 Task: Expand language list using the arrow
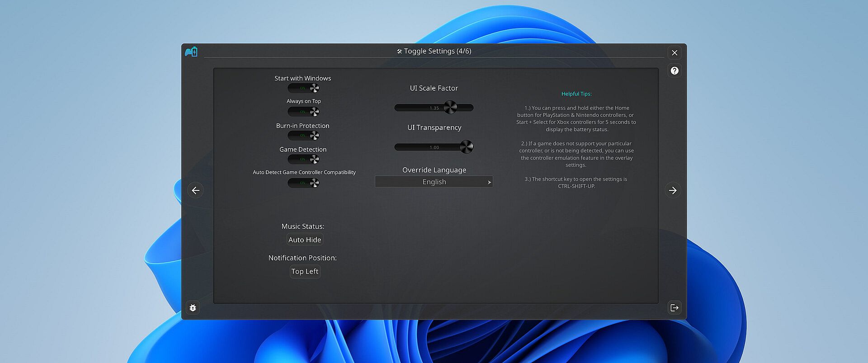pyautogui.click(x=489, y=182)
